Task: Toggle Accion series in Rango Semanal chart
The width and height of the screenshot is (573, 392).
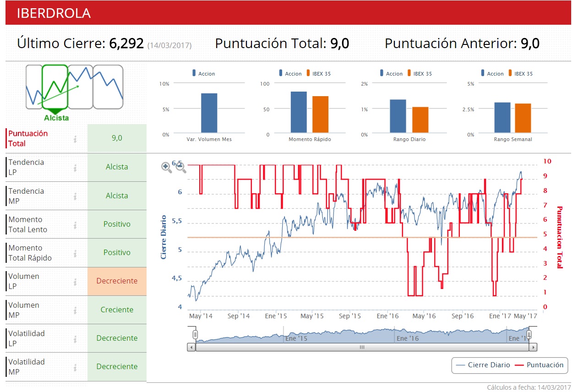Action: tap(492, 73)
